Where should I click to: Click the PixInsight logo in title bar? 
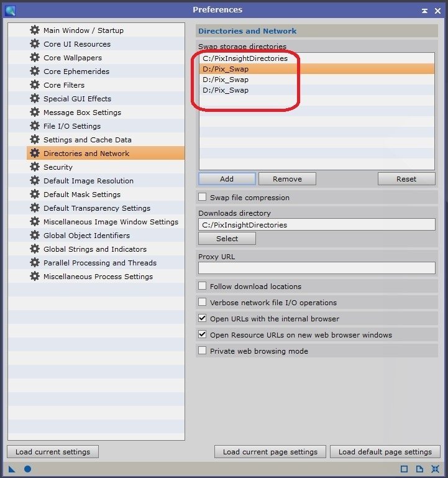(11, 11)
